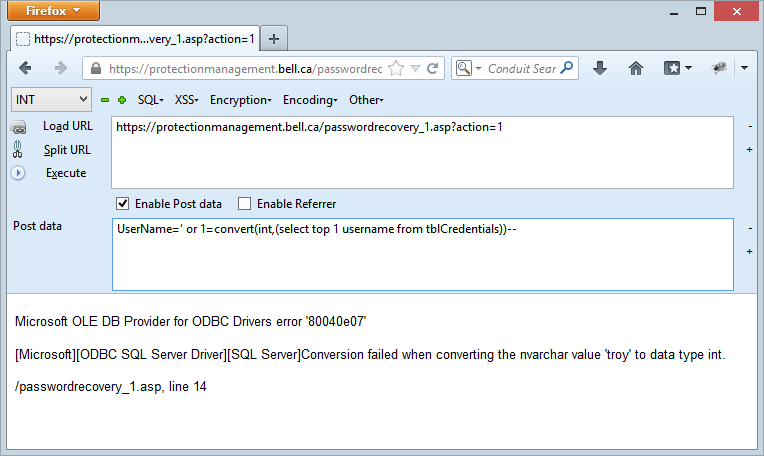Screen dimensions: 764x456
Task: Open the SQL menu
Action: tap(151, 100)
